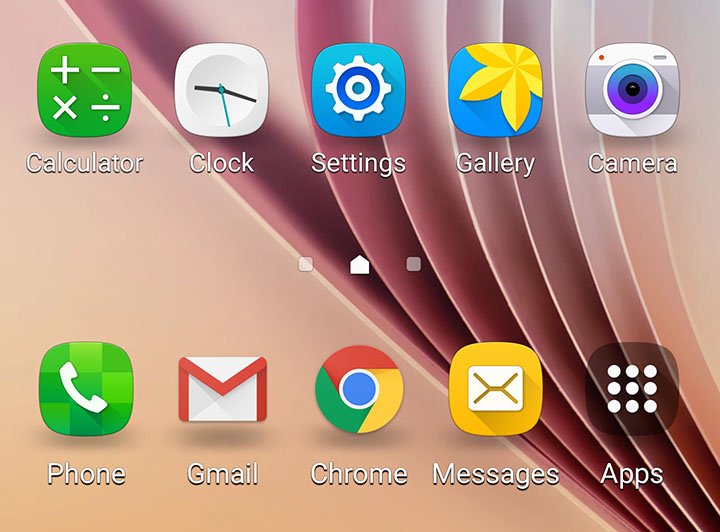Tap the green Phone dialer icon
This screenshot has height=532, width=720.
point(86,389)
